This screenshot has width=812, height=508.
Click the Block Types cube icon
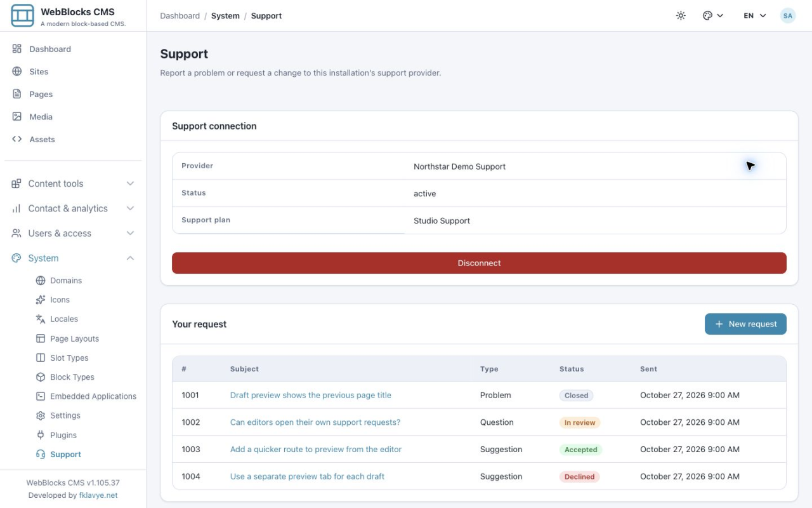coord(41,377)
